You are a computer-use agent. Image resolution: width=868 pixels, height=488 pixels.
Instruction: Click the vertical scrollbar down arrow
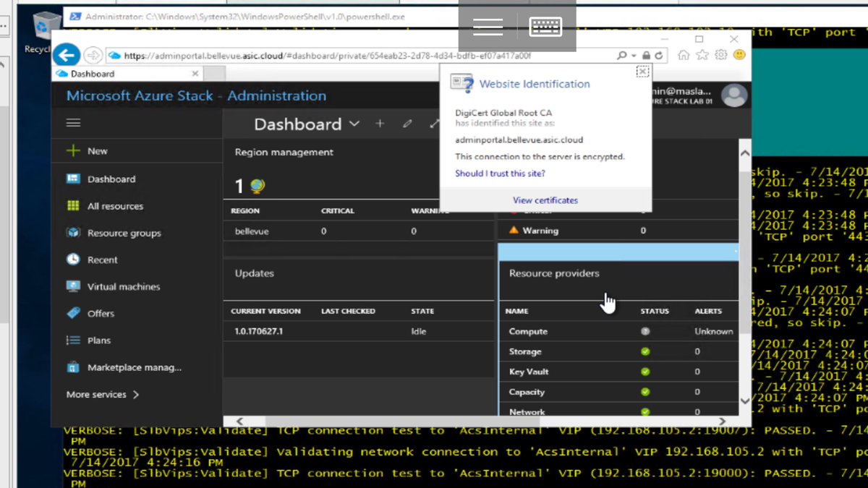[x=745, y=400]
